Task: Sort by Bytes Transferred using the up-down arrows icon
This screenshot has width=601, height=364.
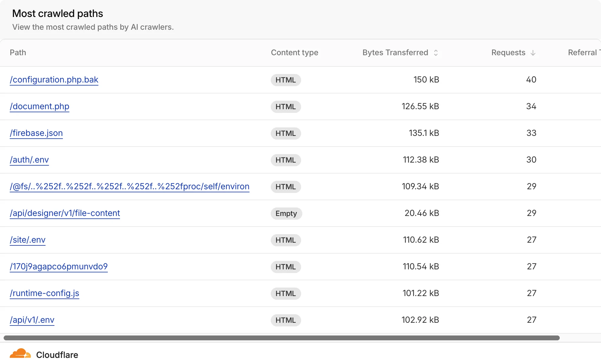Action: [x=436, y=53]
